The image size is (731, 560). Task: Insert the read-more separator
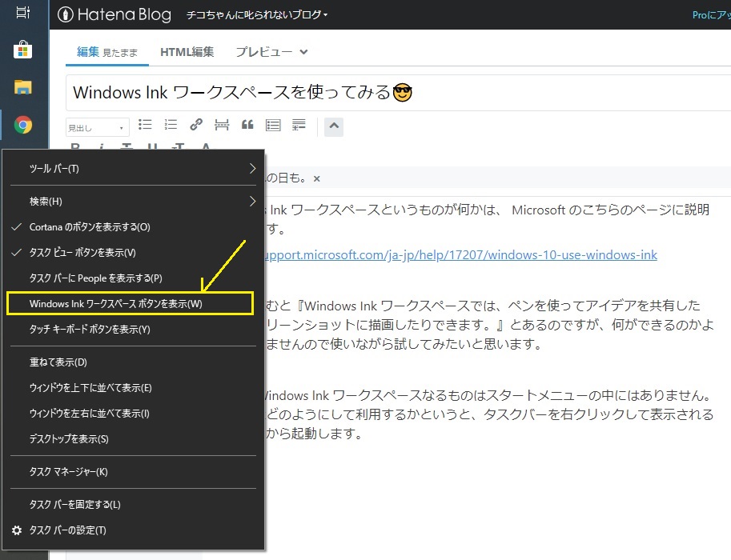coord(222,125)
